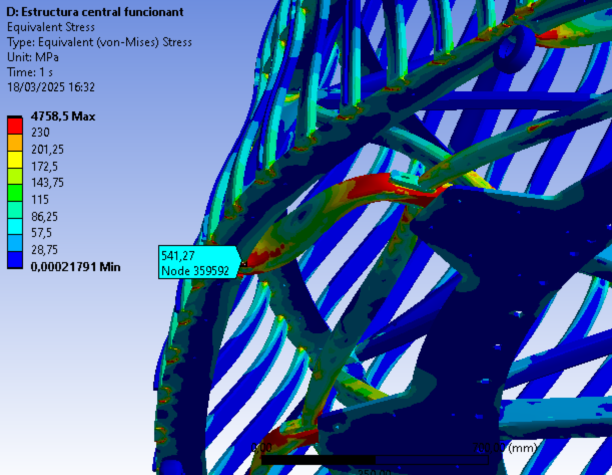Screen dimensions: 612x475
Task: Click the 4758,5 Max legend value
Action: (x=61, y=116)
